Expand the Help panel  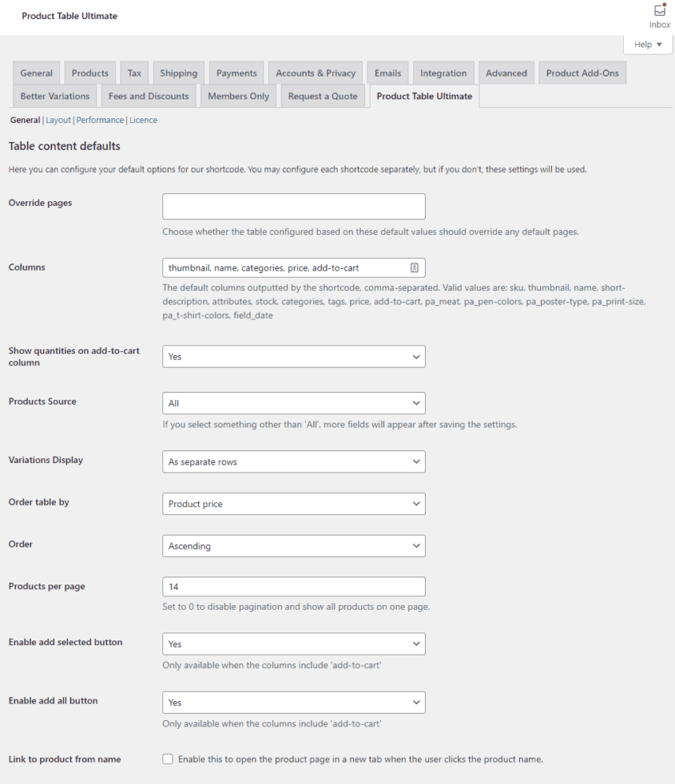[647, 44]
